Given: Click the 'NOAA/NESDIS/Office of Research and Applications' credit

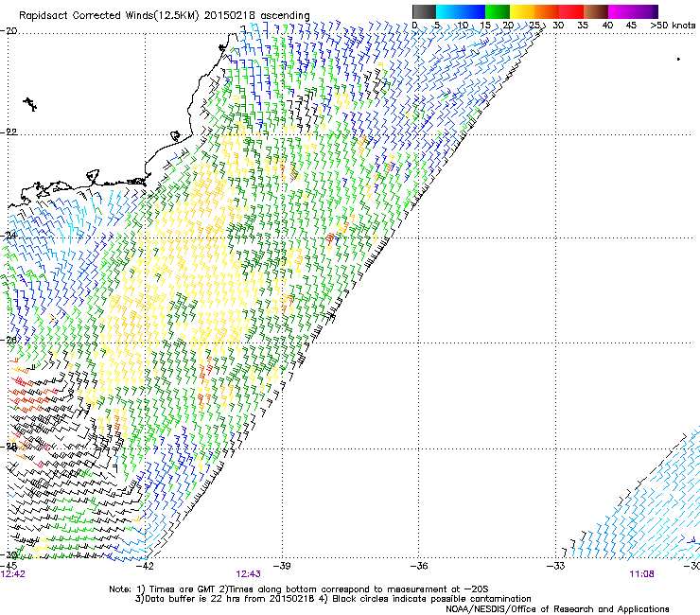Looking at the screenshot, I should [557, 609].
